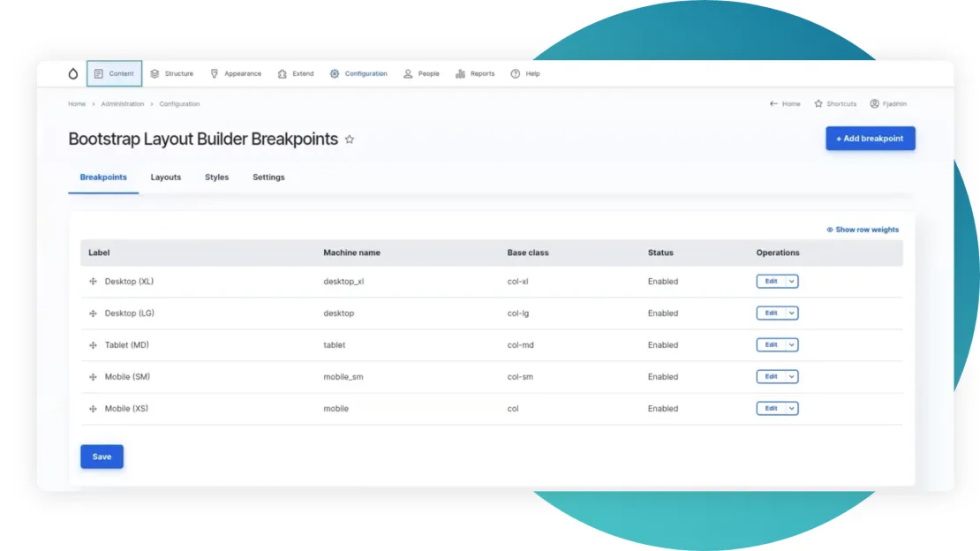The image size is (980, 551).
Task: Switch to the Layouts tab
Action: [x=166, y=177]
